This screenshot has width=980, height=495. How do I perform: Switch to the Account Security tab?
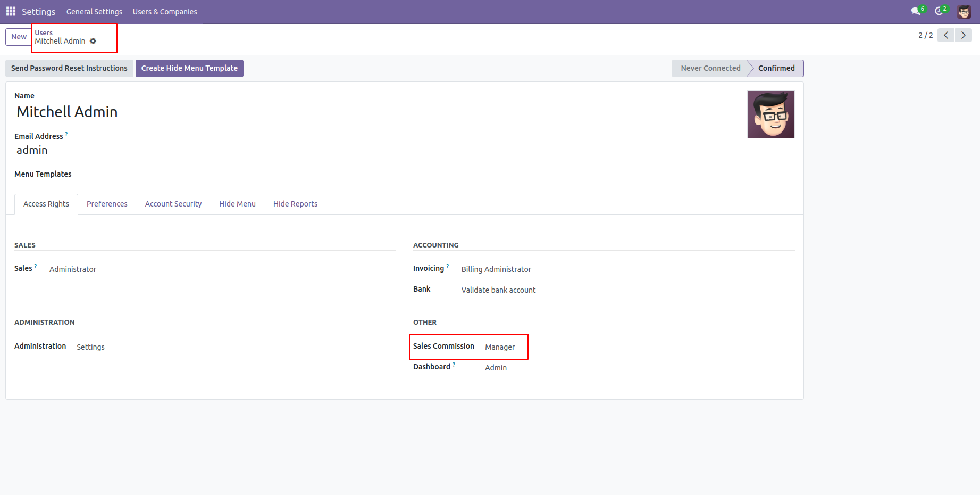point(173,204)
